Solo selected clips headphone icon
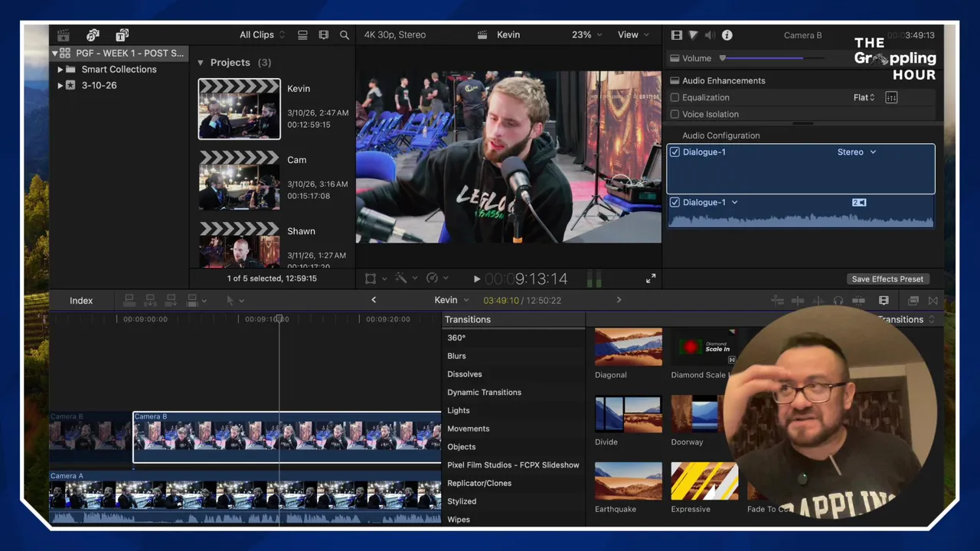The height and width of the screenshot is (551, 980). point(838,301)
